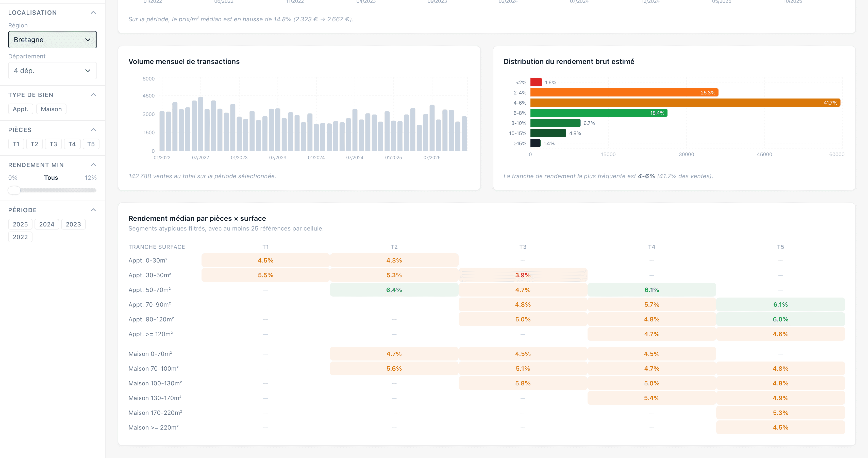Click the 4.9% cell for Maison 130-170m² T5
The height and width of the screenshot is (458, 868).
click(x=780, y=398)
